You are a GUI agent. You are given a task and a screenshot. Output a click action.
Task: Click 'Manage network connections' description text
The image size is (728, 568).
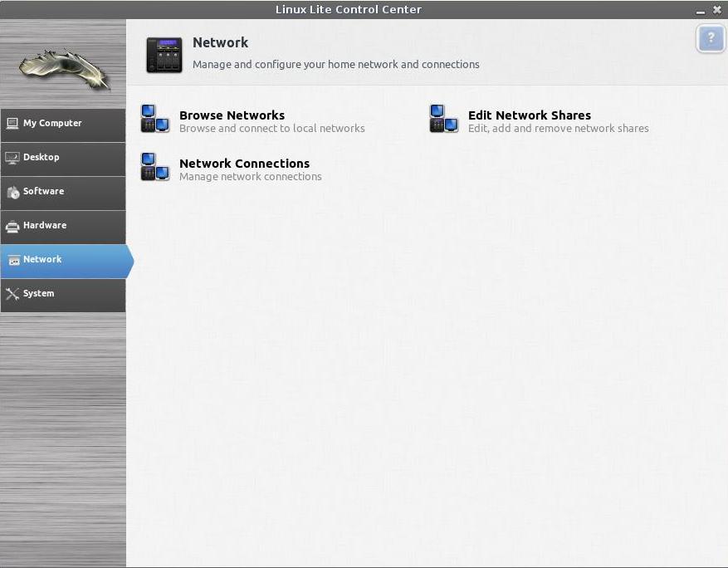[x=250, y=177]
